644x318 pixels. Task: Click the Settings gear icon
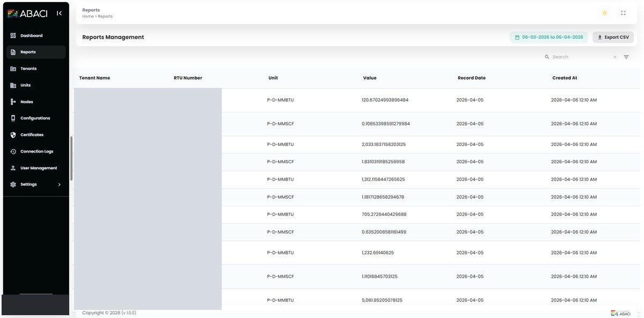(x=13, y=184)
